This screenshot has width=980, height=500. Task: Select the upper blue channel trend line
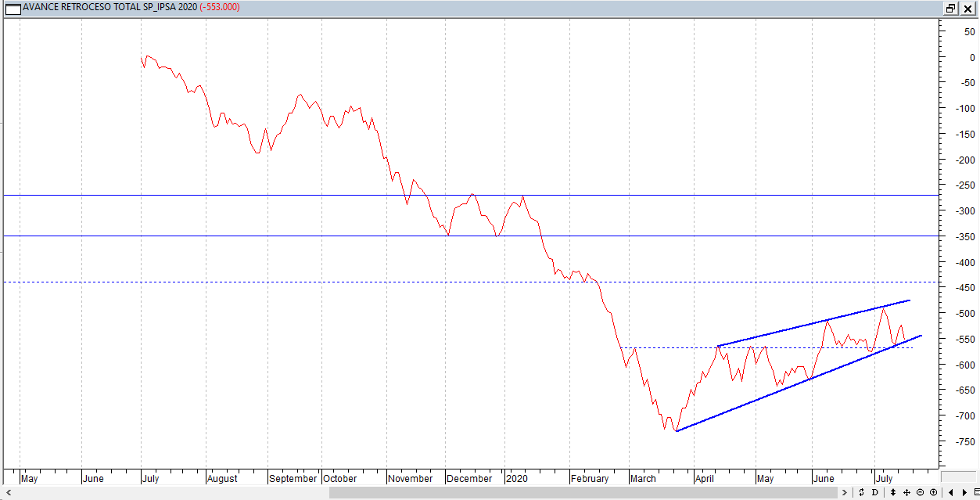click(x=813, y=323)
